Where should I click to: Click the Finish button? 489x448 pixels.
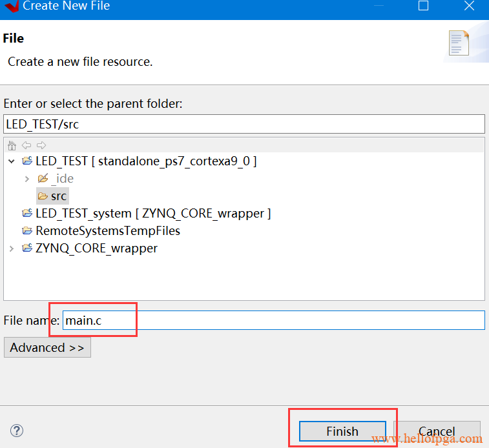[x=342, y=431]
